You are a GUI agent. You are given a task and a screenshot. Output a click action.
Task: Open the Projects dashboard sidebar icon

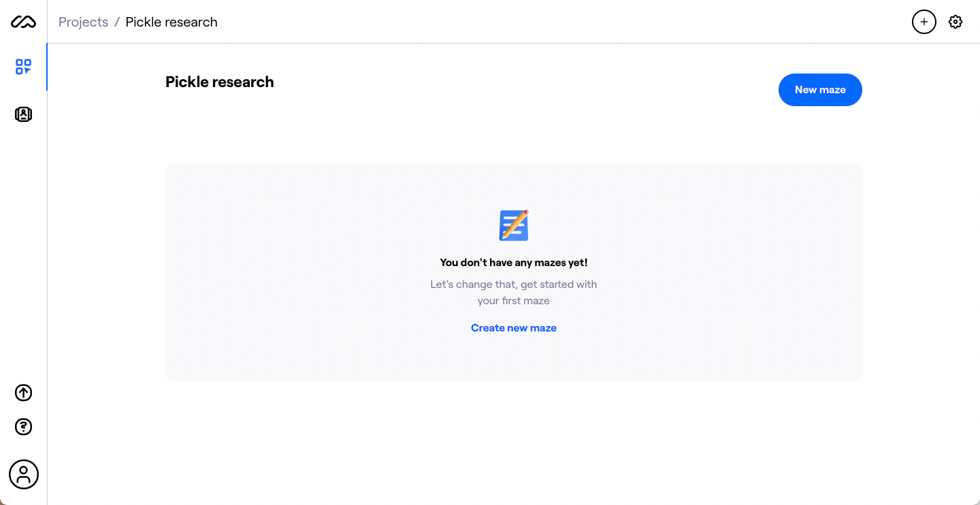tap(23, 67)
